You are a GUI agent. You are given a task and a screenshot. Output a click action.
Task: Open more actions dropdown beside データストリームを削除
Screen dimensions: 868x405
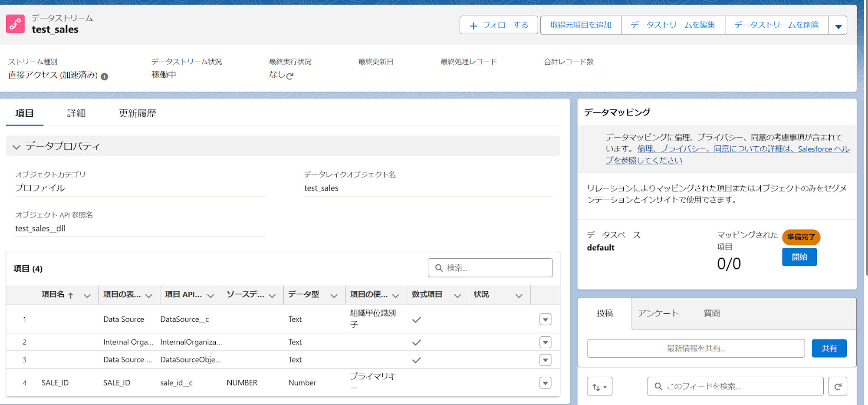tap(838, 26)
